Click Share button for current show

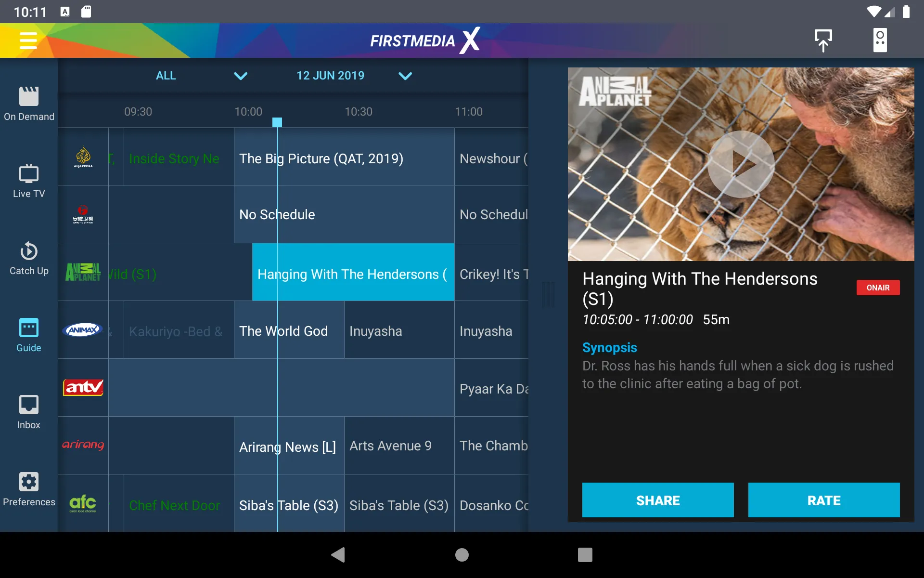(x=658, y=500)
